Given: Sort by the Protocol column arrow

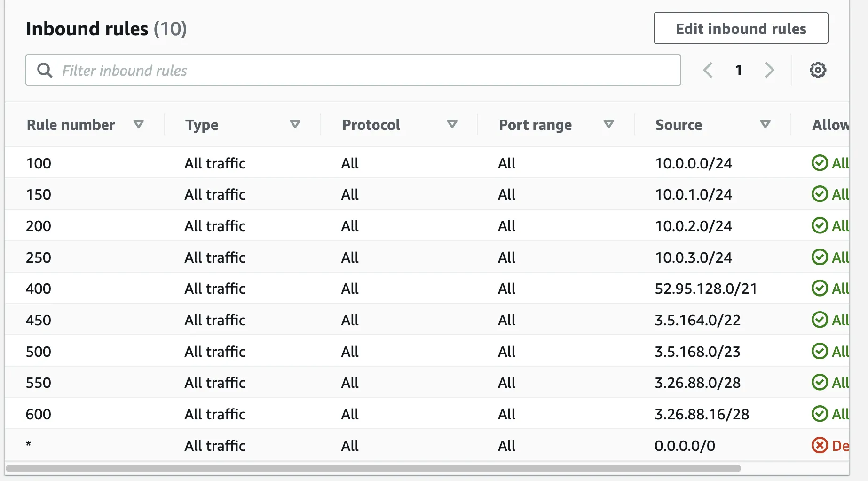Looking at the screenshot, I should tap(452, 124).
